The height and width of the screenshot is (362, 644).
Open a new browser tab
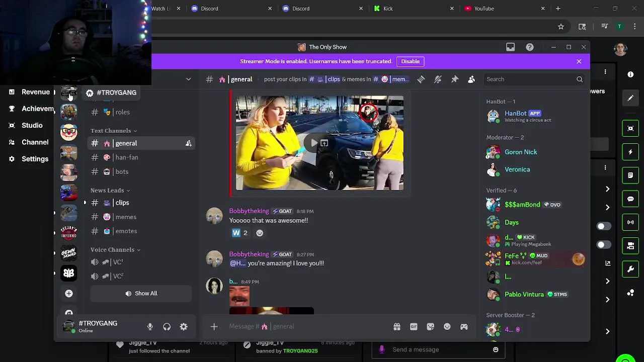pyautogui.click(x=558, y=9)
